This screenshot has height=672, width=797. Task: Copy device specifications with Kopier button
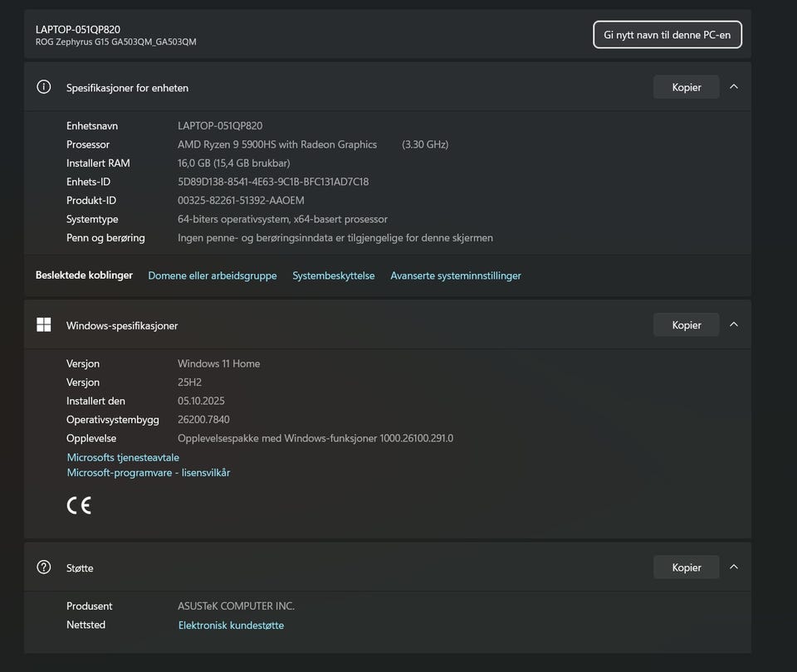(687, 87)
